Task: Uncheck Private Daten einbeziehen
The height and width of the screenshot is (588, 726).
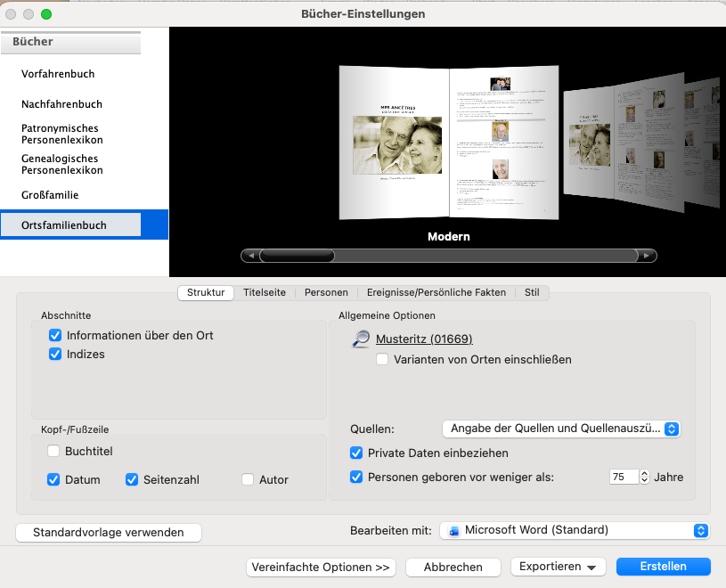Action: click(356, 453)
